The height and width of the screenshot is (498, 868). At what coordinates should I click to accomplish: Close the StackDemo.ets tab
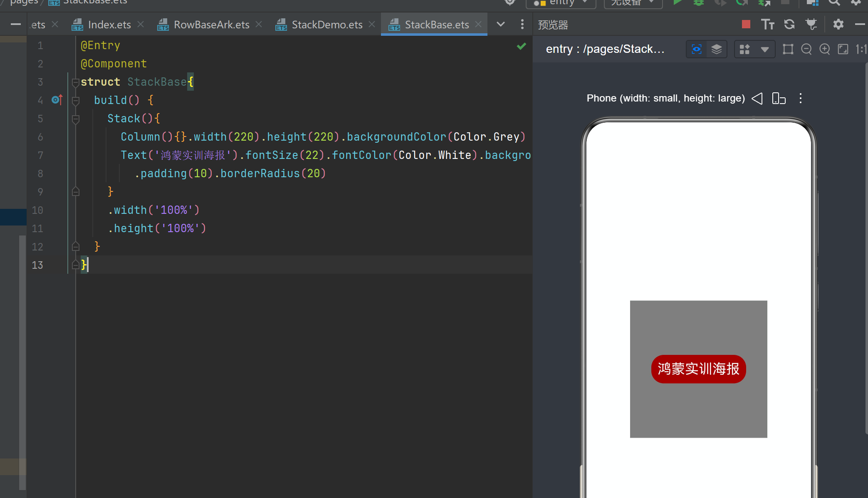click(x=372, y=25)
